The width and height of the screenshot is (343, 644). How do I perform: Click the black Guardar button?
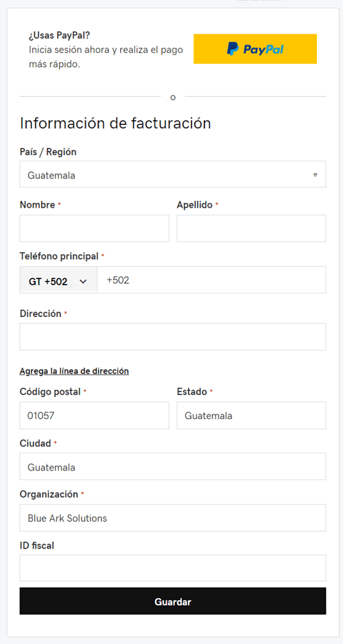pos(172,601)
